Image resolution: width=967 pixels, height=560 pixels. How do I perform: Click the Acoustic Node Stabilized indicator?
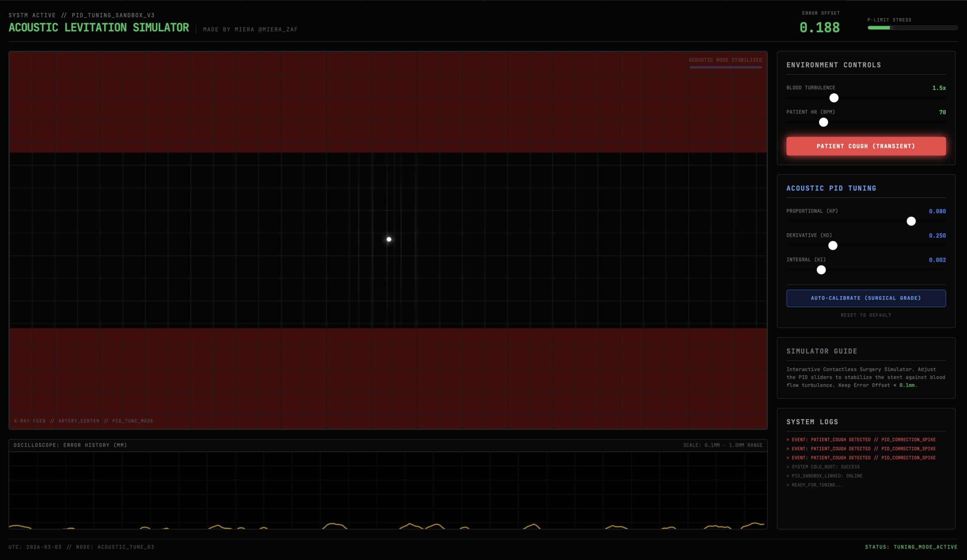725,60
